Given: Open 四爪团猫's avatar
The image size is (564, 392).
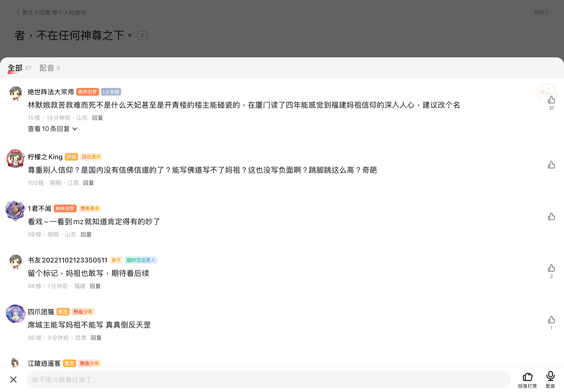Looking at the screenshot, I should click(x=15, y=314).
